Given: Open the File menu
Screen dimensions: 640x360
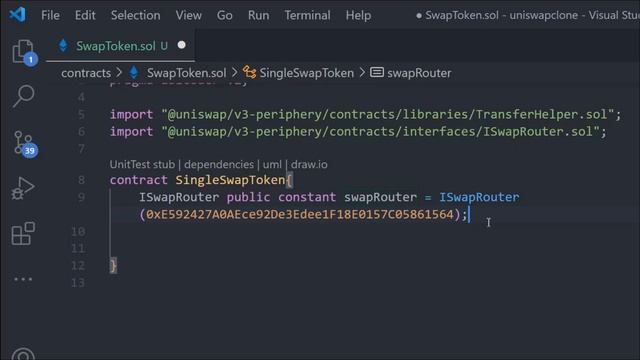Looking at the screenshot, I should tap(50, 16).
